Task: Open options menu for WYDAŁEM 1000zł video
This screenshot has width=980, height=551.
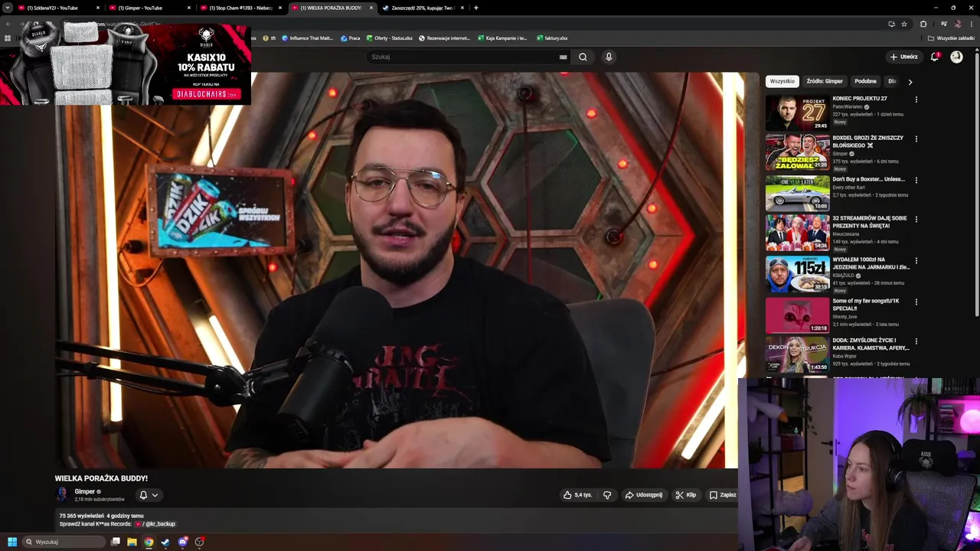Action: 916,261
